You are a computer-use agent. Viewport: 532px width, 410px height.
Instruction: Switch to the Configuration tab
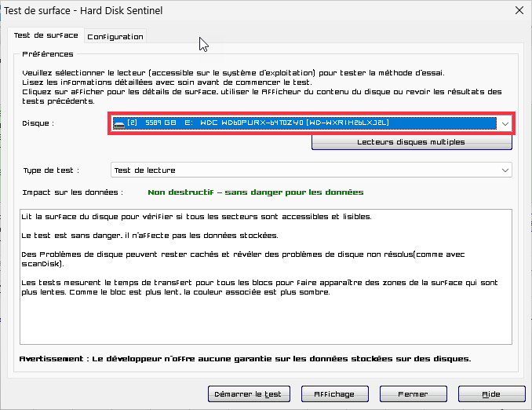pyautogui.click(x=115, y=36)
